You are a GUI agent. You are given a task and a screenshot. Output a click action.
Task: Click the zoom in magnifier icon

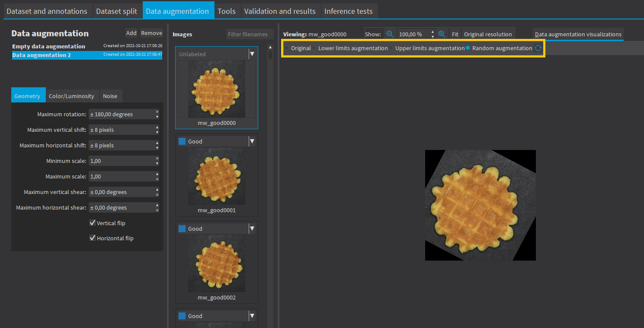pyautogui.click(x=442, y=34)
